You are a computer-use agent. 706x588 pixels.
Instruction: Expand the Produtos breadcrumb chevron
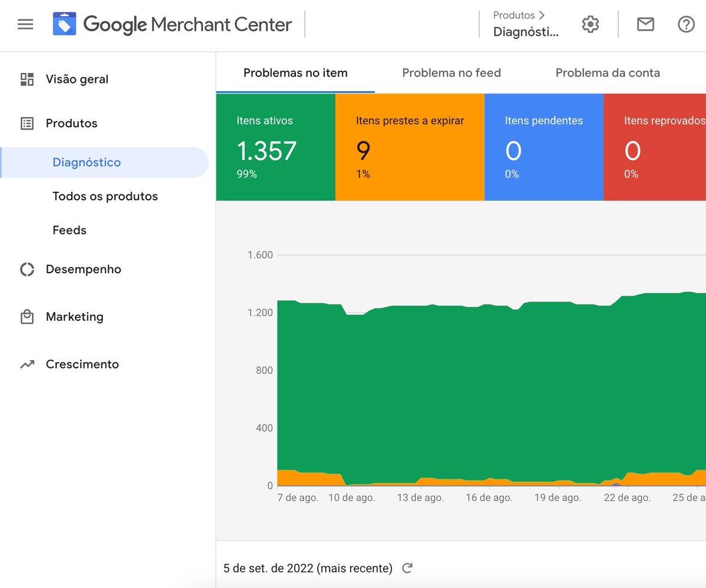[542, 15]
